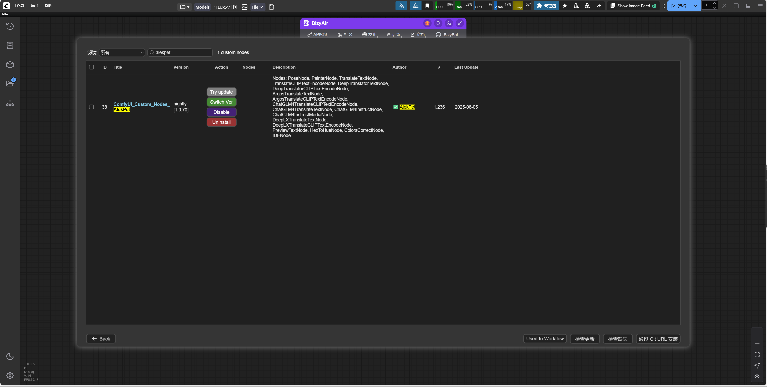
Task: Open the node library sidebar icon
Action: [x=10, y=46]
